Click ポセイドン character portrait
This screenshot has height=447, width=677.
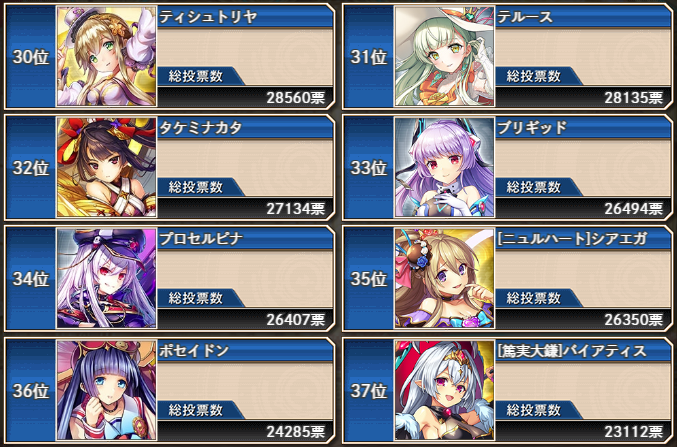(106, 390)
